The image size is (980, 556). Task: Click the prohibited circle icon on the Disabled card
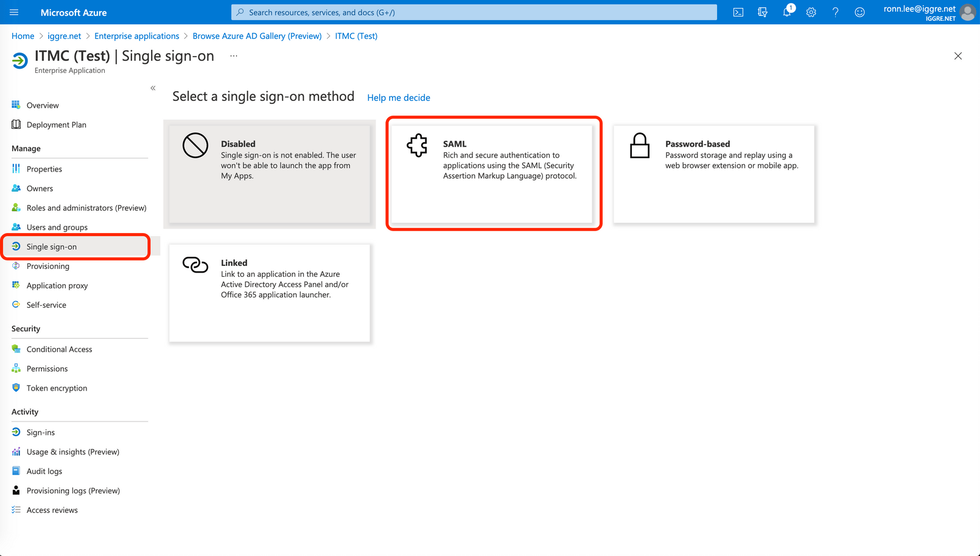195,145
